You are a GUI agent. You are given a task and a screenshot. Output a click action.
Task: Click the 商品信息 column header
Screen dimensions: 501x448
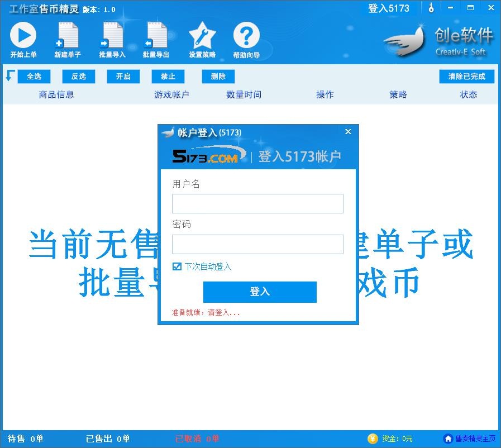[x=56, y=94]
